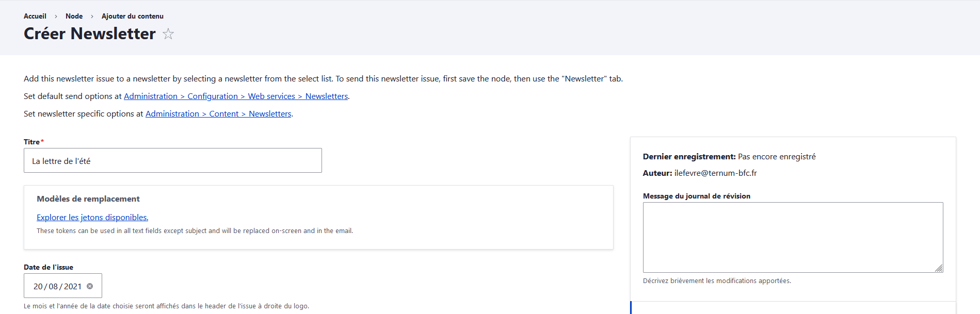Select the day value 20 in date field
Screen dimensions: 980x314
38,287
